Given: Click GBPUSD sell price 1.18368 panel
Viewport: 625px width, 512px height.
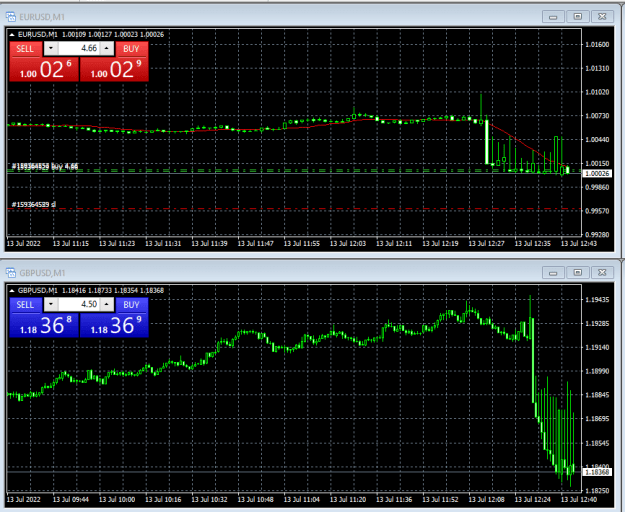Looking at the screenshot, I should click(x=44, y=326).
